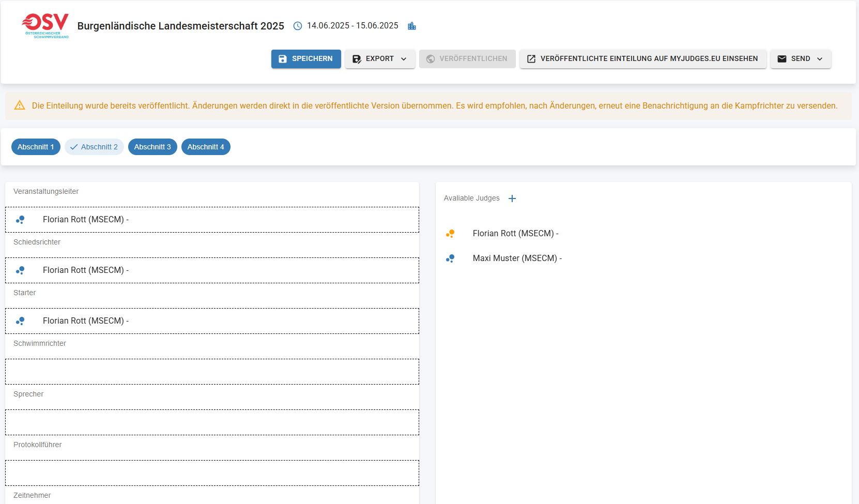859x504 pixels.
Task: Click the blue judge icon for Maxi Muster
Action: (x=450, y=258)
